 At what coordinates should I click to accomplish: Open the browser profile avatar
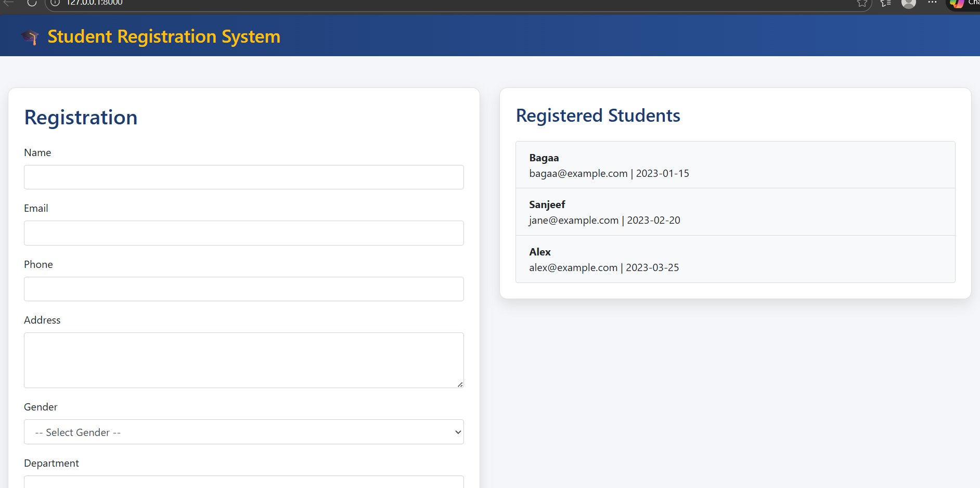tap(908, 3)
